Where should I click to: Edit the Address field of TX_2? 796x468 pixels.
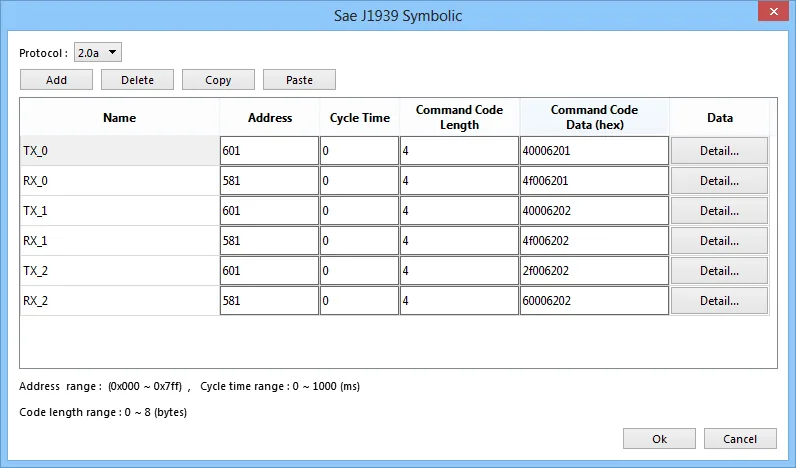coord(270,271)
